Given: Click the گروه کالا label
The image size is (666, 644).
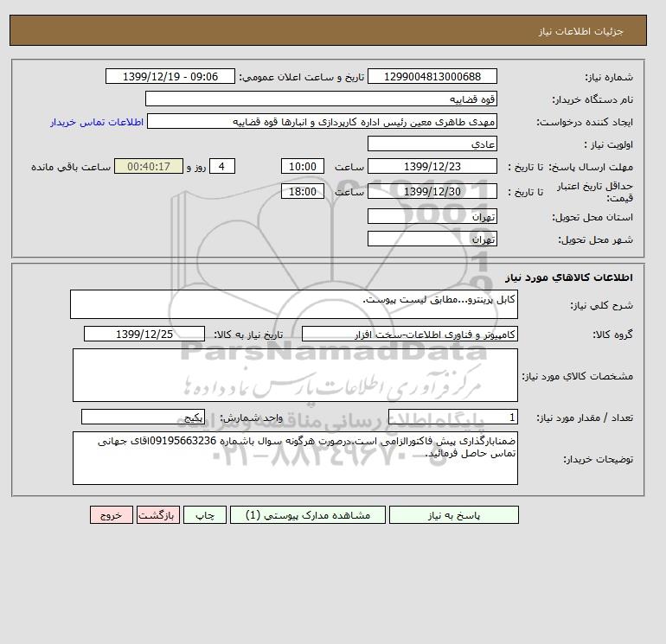Looking at the screenshot, I should click(612, 335).
